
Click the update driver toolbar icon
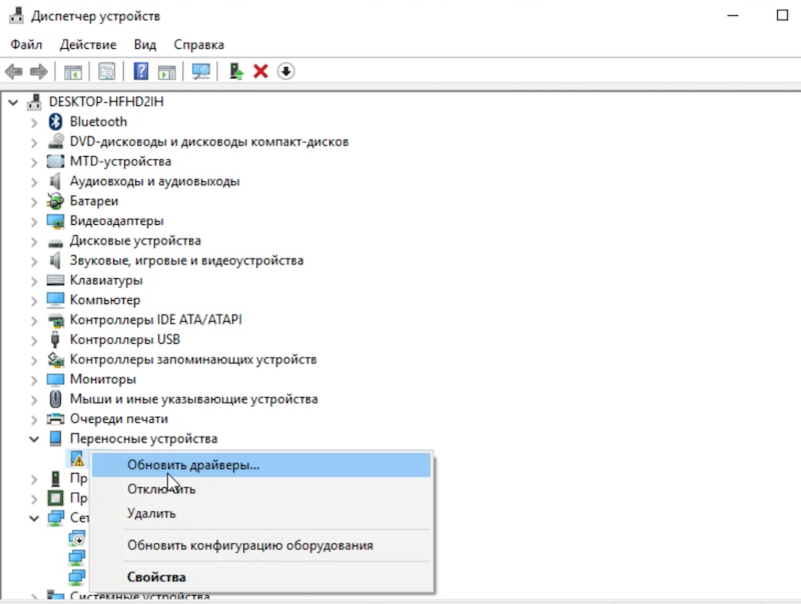click(x=236, y=71)
